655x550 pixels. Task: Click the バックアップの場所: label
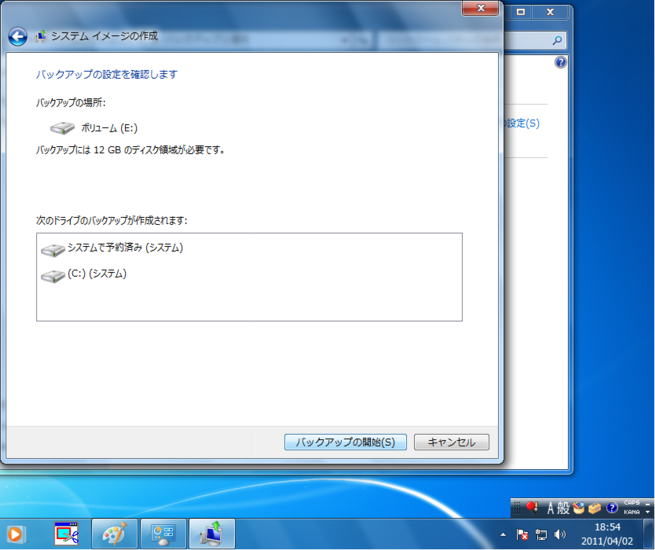click(x=71, y=102)
